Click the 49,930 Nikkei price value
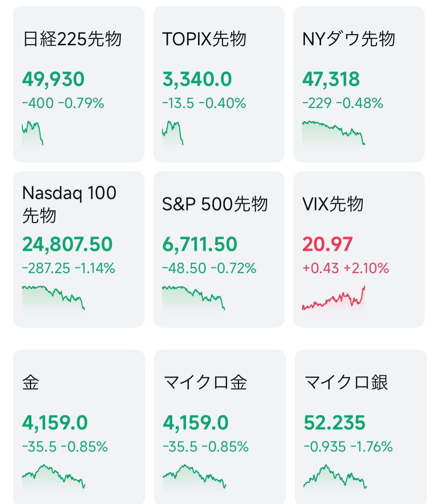The width and height of the screenshot is (440, 504). tap(53, 79)
